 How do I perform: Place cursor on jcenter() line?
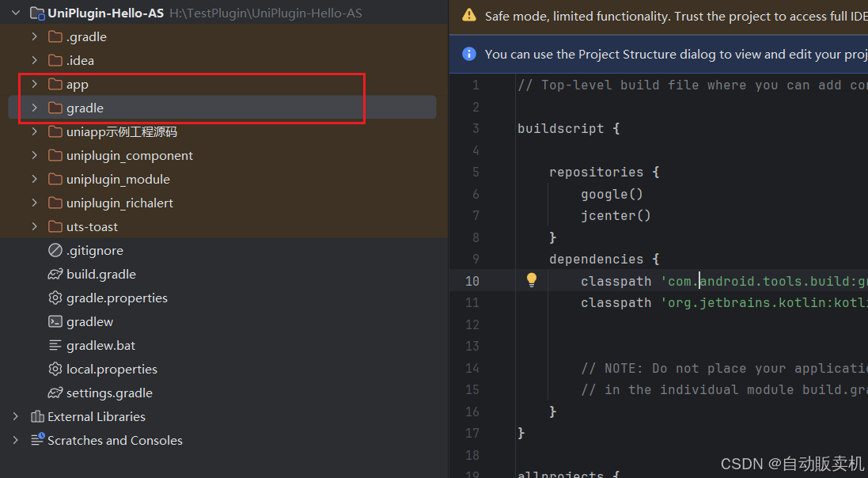616,215
